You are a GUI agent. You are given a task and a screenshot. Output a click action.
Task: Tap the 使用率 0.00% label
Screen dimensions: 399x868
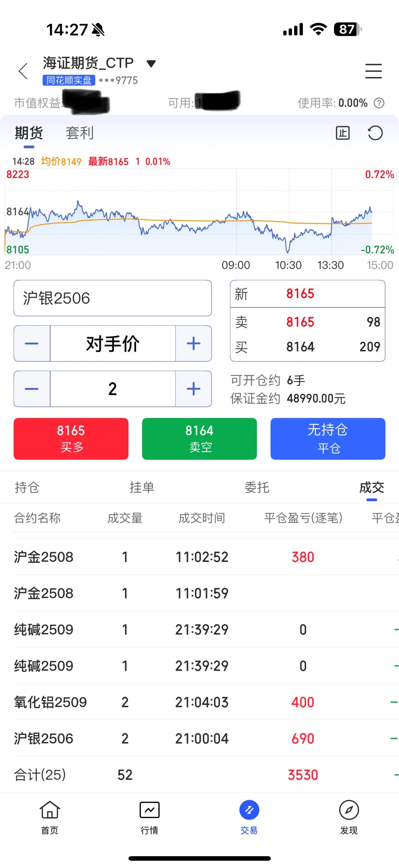coord(333,103)
